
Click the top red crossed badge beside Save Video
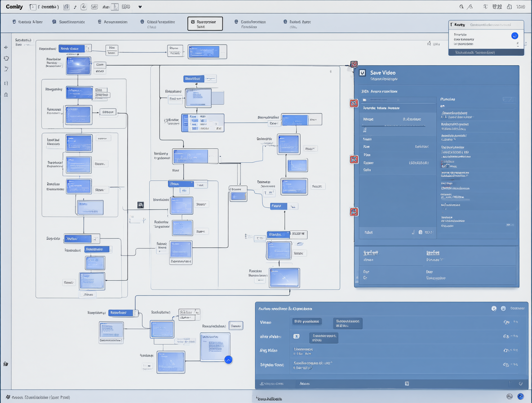pos(354,64)
